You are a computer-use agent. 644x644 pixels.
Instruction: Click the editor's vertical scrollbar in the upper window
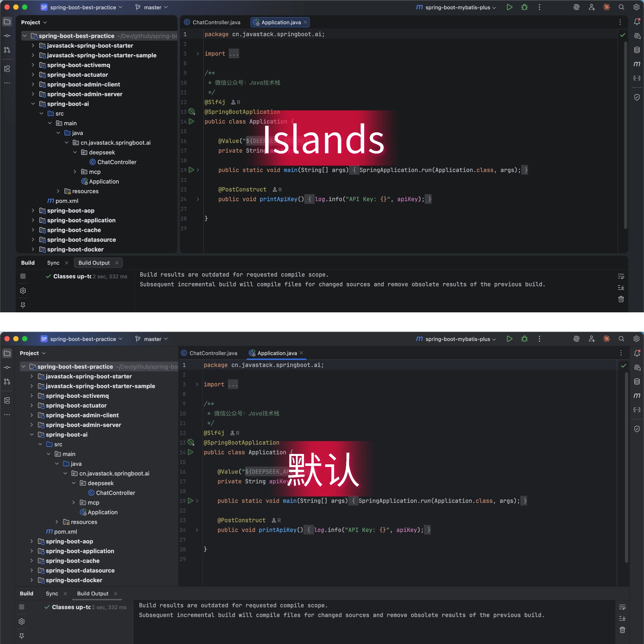[626, 133]
